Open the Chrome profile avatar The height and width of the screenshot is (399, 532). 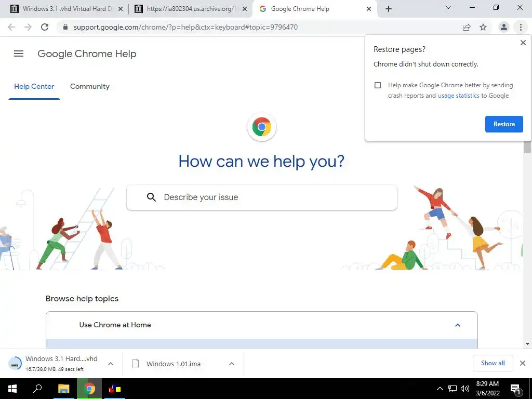tap(504, 27)
